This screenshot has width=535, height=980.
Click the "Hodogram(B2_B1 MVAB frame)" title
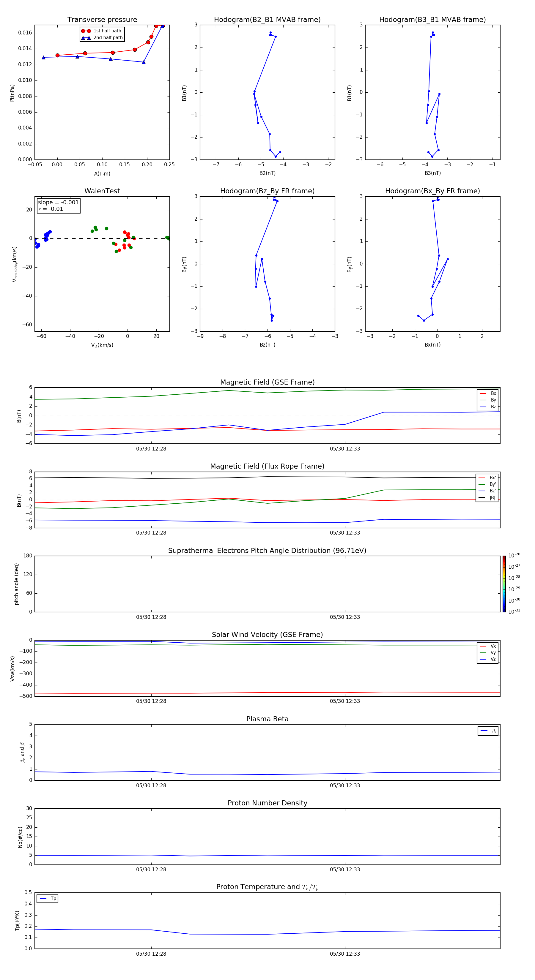[x=267, y=19]
